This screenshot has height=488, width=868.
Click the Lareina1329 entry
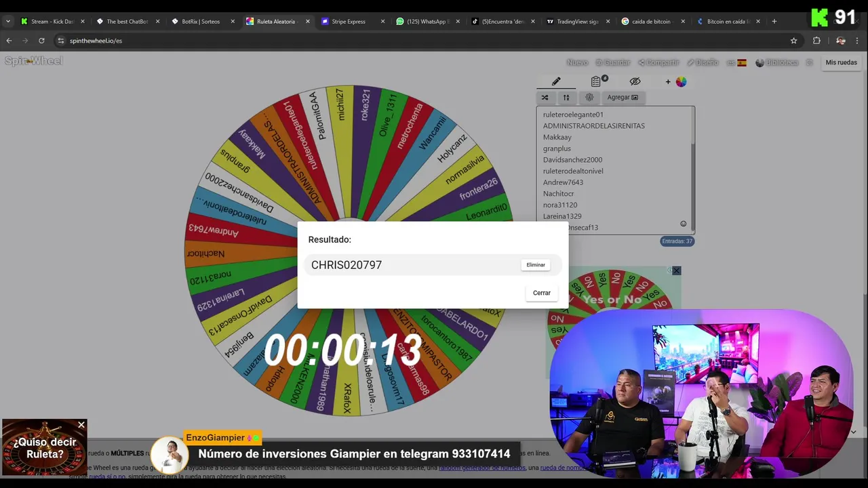(x=562, y=216)
